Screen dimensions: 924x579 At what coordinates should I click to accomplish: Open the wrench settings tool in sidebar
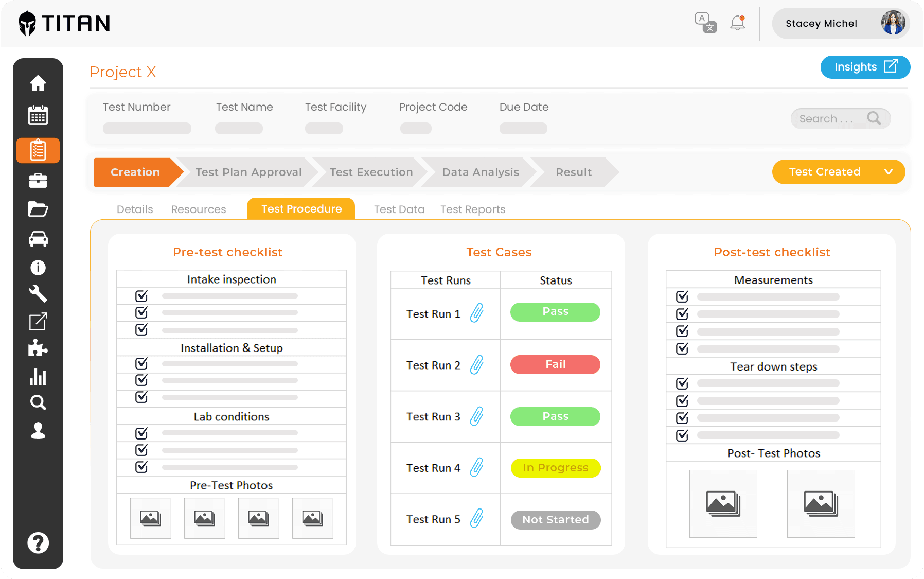(x=38, y=294)
